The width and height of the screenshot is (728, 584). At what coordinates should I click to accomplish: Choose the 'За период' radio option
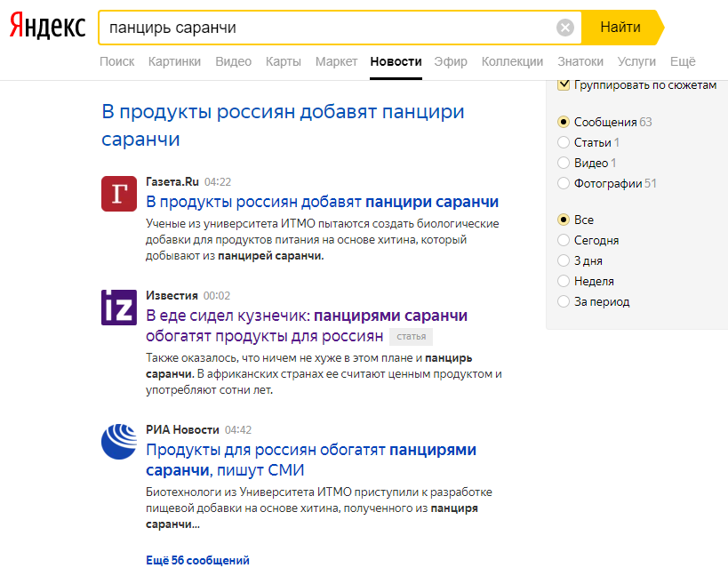(564, 301)
